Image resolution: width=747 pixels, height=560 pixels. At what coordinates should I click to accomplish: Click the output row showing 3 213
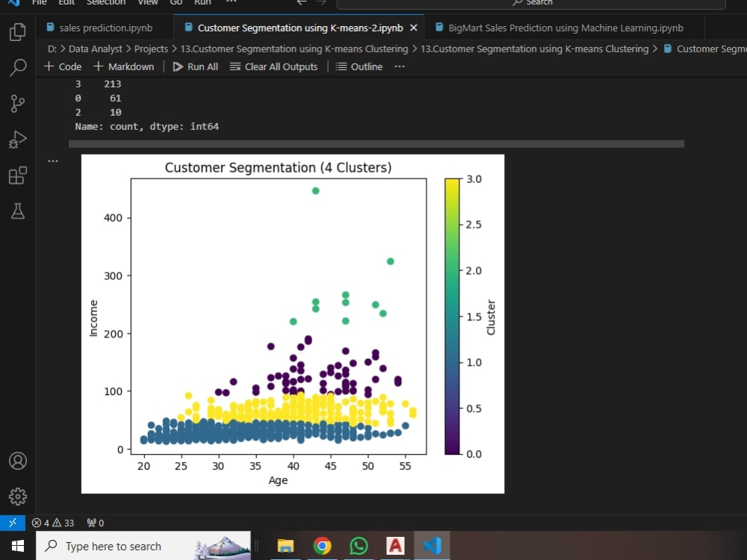98,84
